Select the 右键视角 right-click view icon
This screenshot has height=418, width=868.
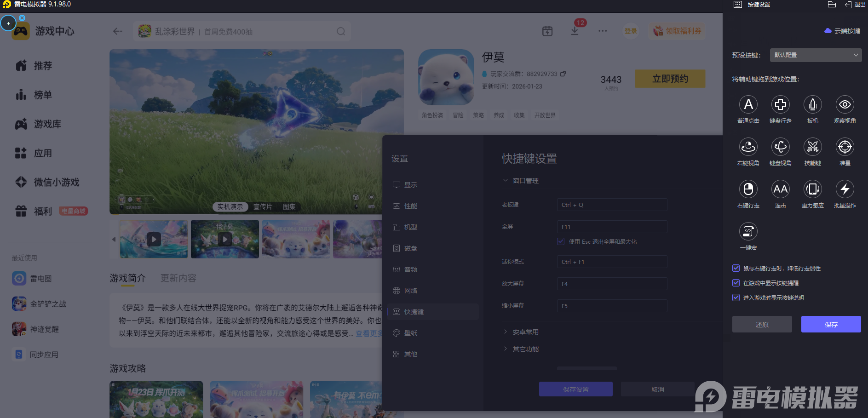pyautogui.click(x=748, y=147)
